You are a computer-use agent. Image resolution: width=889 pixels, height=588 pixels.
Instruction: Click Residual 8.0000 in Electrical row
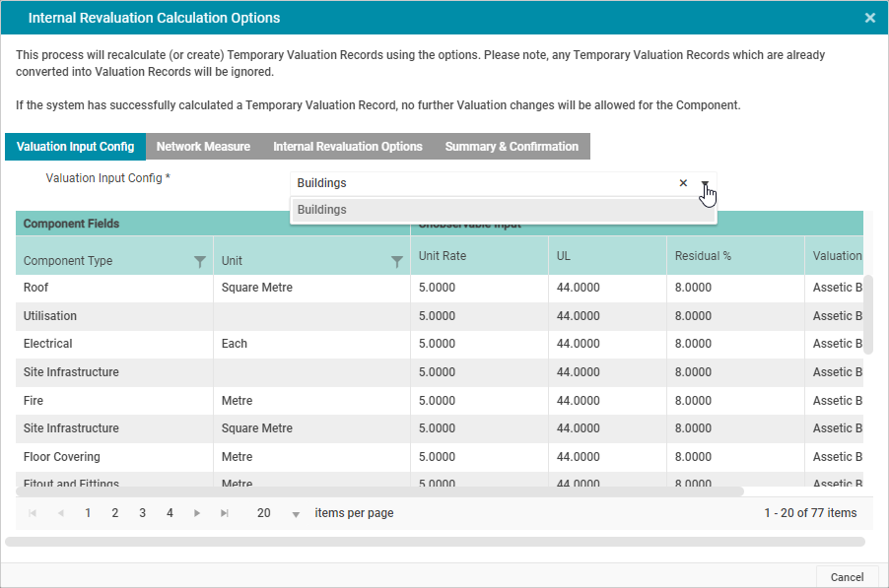pyautogui.click(x=693, y=344)
